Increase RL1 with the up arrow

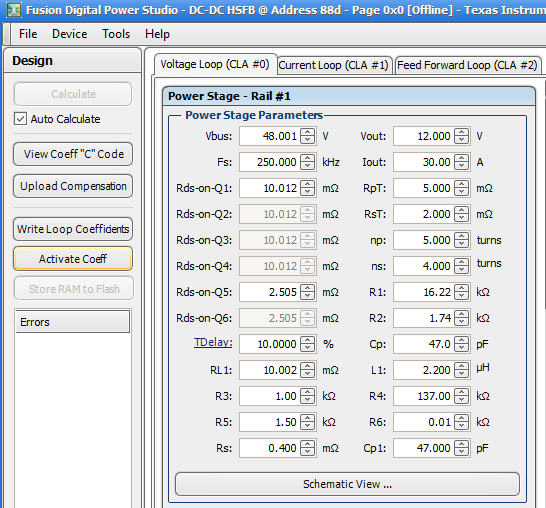(x=307, y=366)
